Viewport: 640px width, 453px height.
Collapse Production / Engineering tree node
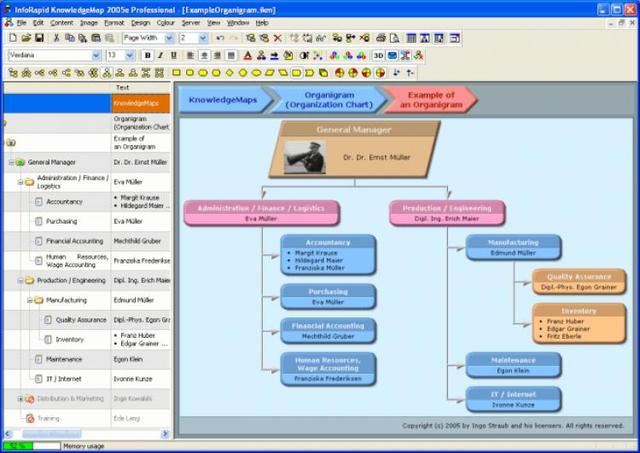[x=20, y=280]
